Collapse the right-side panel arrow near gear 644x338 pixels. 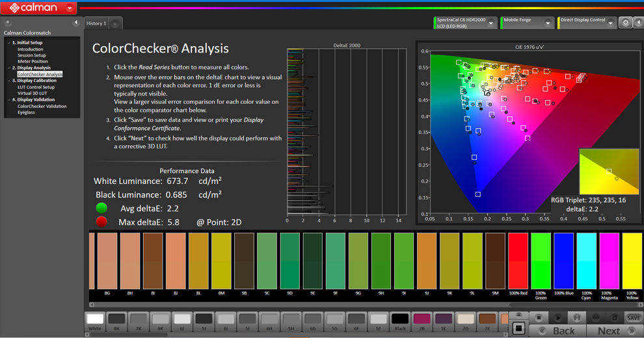pyautogui.click(x=638, y=23)
